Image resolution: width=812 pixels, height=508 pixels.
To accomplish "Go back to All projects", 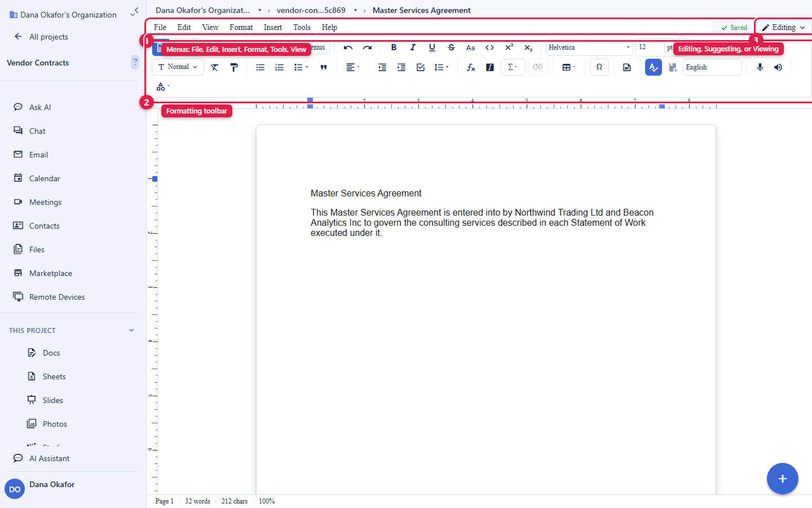I will (x=41, y=37).
